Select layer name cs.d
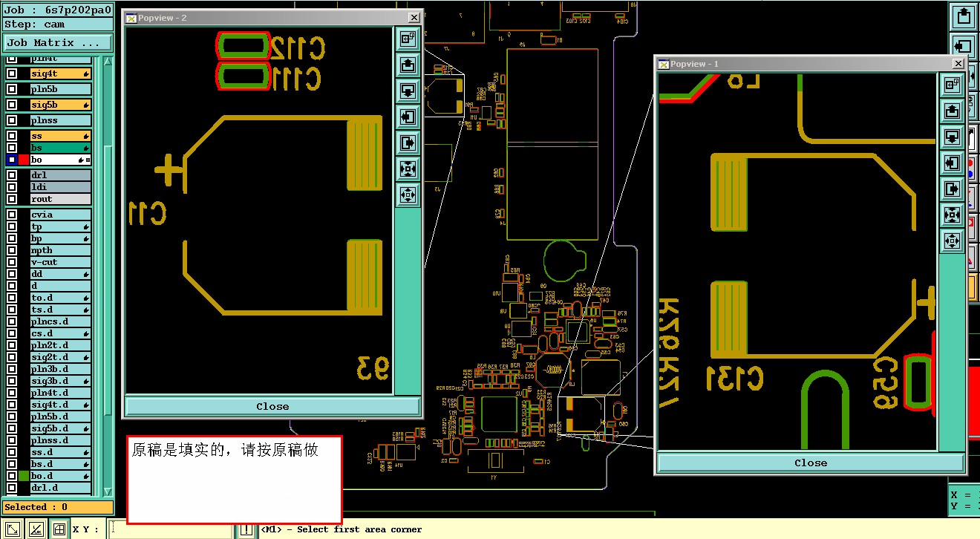The height and width of the screenshot is (539, 980). click(61, 333)
